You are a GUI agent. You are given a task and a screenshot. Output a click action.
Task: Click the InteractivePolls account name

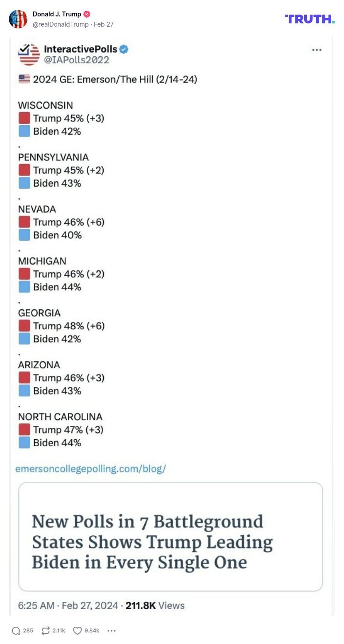click(80, 49)
